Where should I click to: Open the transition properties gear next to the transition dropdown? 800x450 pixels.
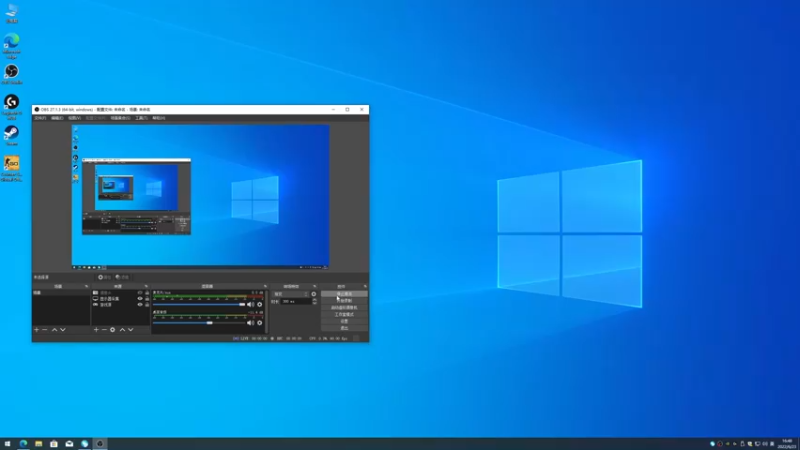pos(314,294)
